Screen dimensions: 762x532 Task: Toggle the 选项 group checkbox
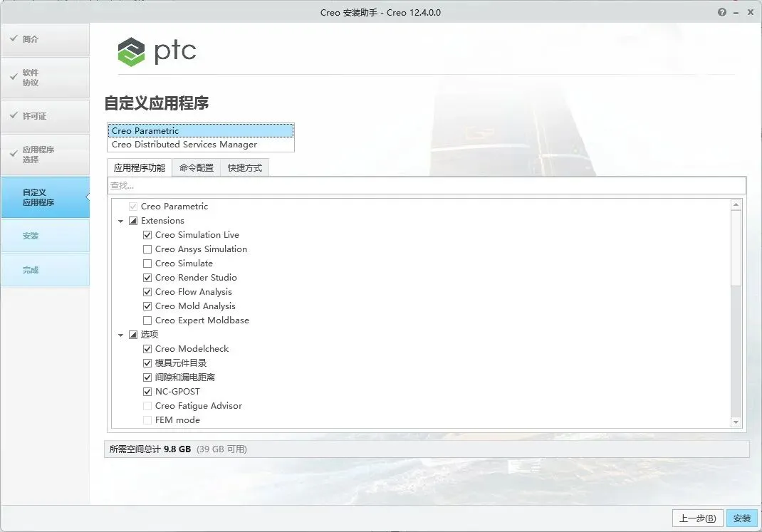133,335
